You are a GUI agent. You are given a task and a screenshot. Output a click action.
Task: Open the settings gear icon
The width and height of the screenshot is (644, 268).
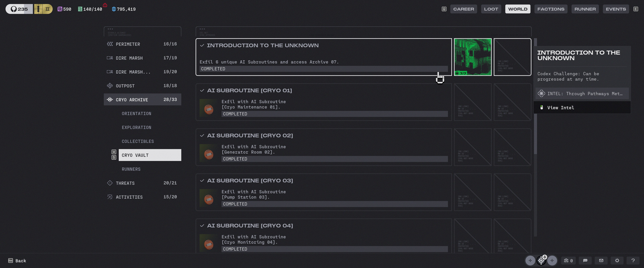[617, 260]
